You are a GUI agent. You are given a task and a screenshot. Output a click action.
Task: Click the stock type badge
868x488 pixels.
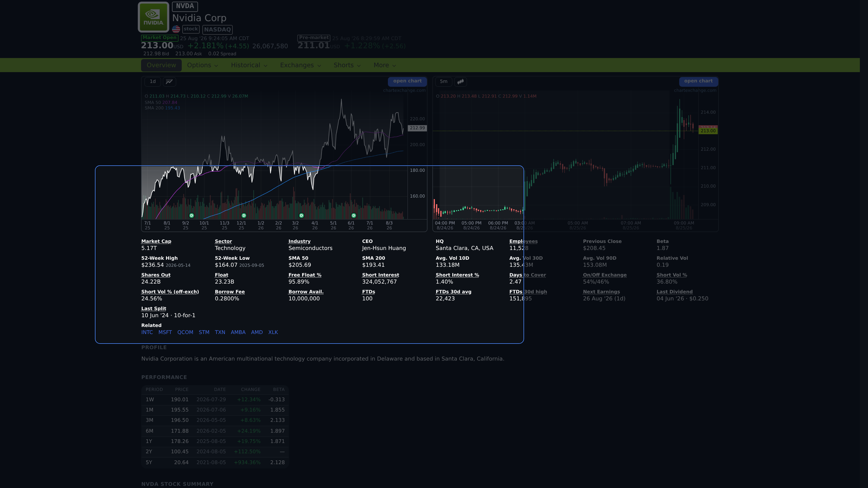(x=191, y=29)
